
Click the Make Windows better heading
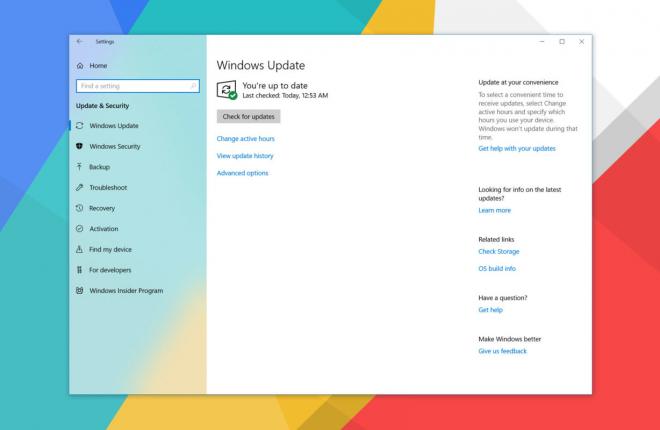pos(509,339)
